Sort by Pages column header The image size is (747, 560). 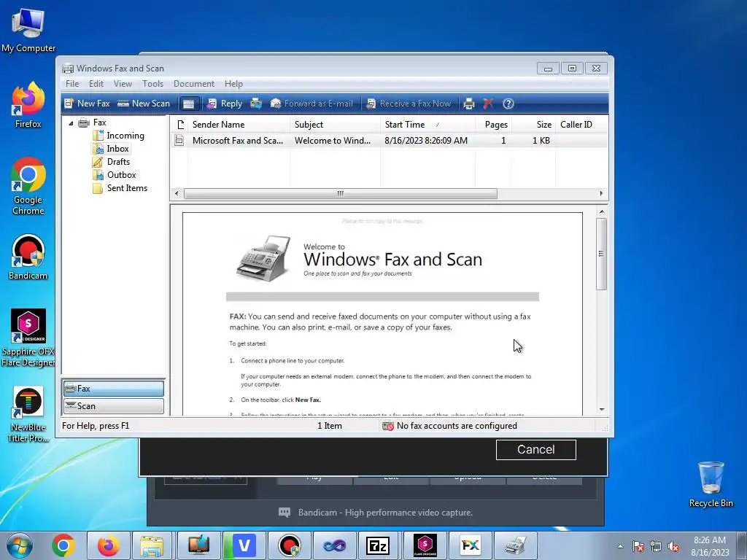coord(494,125)
